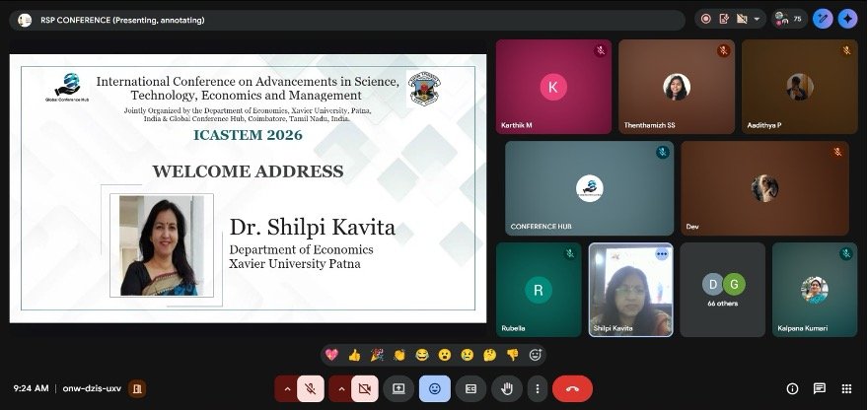Send the pink heart reaction
The image size is (868, 410).
click(331, 355)
